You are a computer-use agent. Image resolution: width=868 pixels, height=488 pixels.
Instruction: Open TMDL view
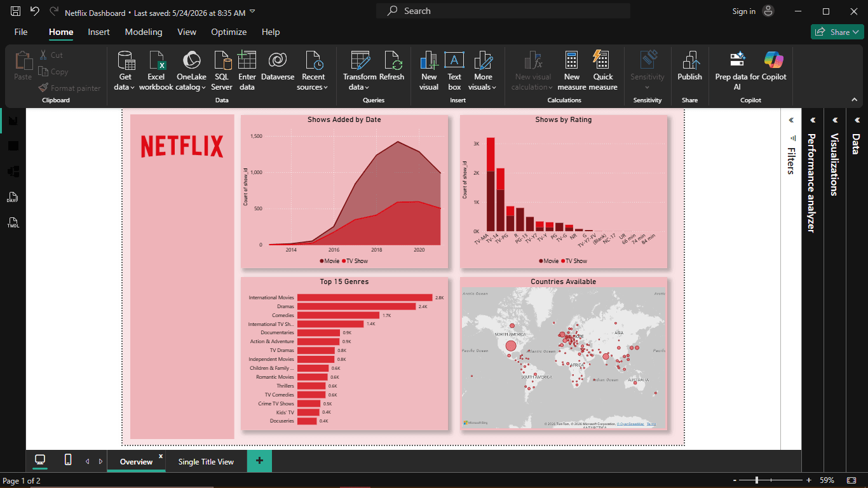point(13,222)
